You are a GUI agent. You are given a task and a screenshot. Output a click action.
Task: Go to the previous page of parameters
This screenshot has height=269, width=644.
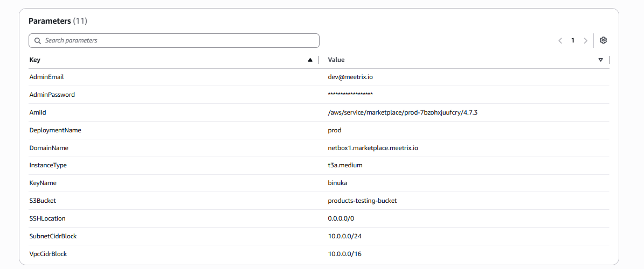click(560, 40)
